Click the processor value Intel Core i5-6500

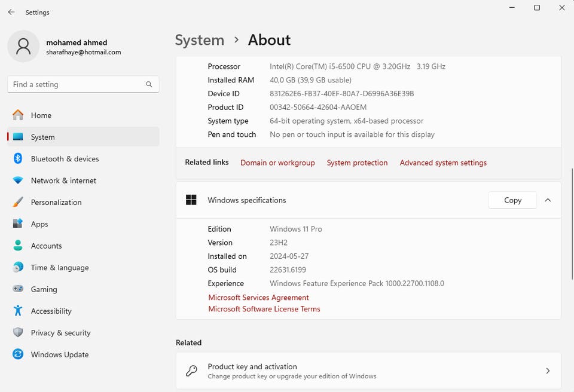click(x=358, y=66)
